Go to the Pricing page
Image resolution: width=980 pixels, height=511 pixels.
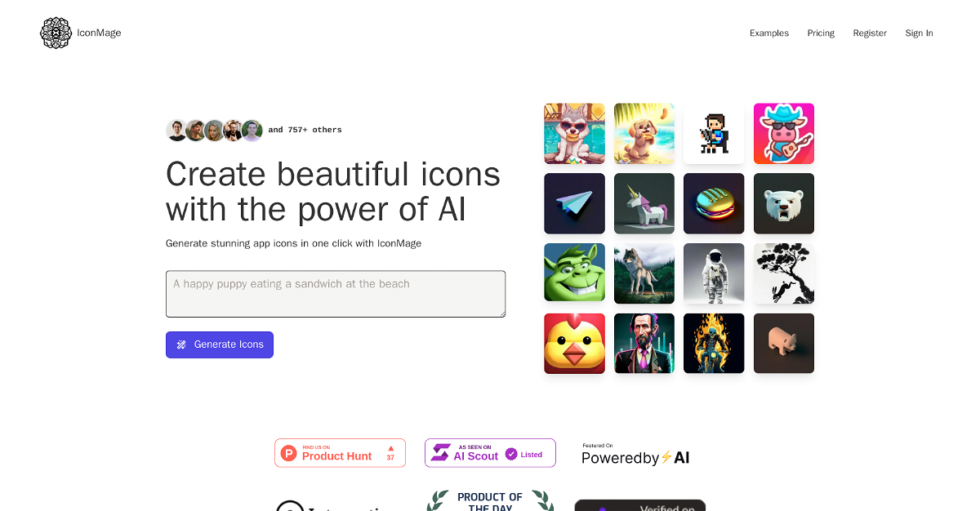pyautogui.click(x=821, y=33)
